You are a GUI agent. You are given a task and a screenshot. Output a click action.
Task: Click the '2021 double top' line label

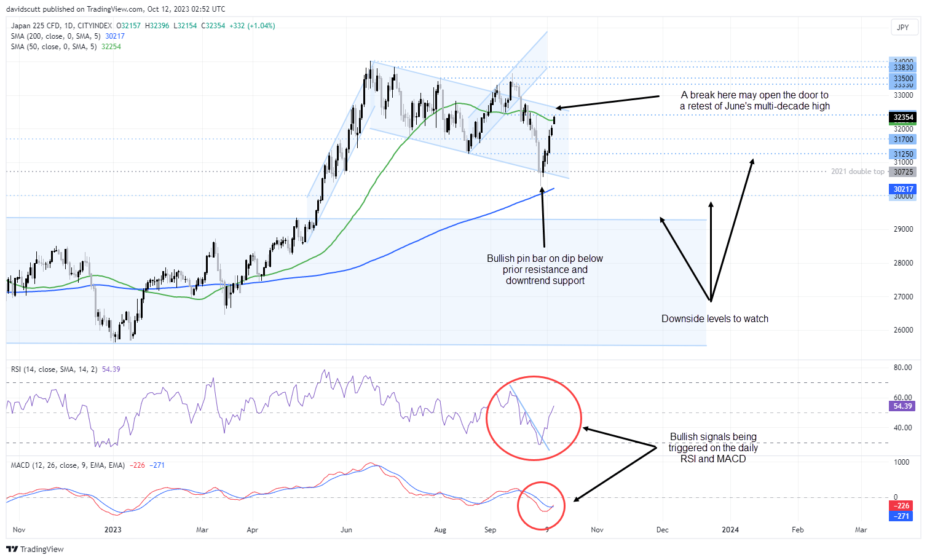[x=858, y=172]
